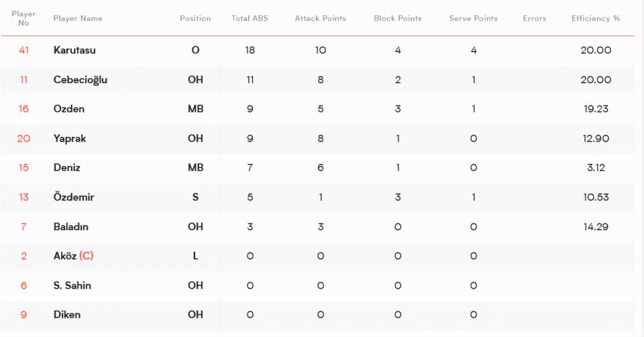Viewport: 644px width, 337px height.
Task: Click jersey number 41
Action: (24, 50)
